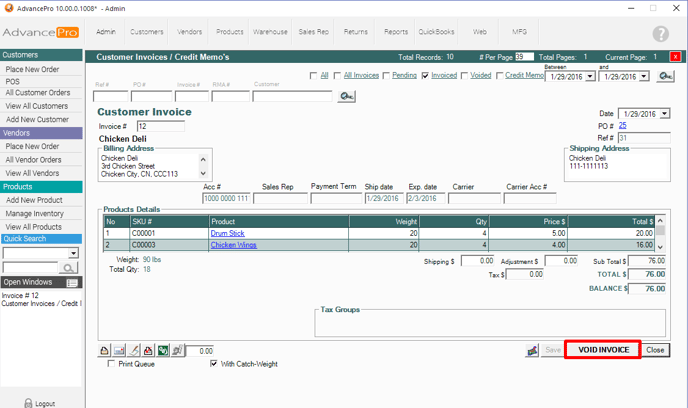
Task: Click the Open Windows list icon
Action: (x=72, y=283)
